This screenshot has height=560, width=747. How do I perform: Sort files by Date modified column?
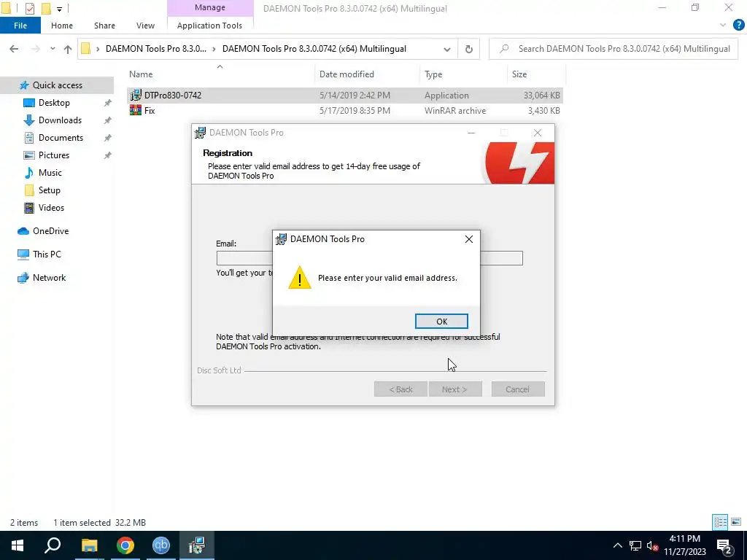tap(347, 74)
